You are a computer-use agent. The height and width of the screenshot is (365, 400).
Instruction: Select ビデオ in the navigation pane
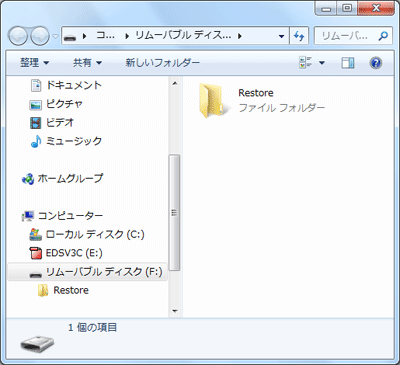[x=60, y=123]
